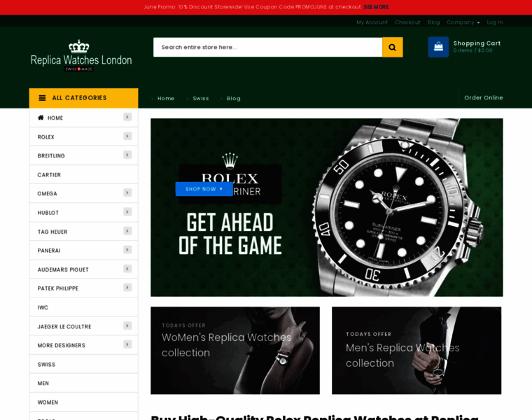Click the house icon in Home row

pyautogui.click(x=41, y=118)
